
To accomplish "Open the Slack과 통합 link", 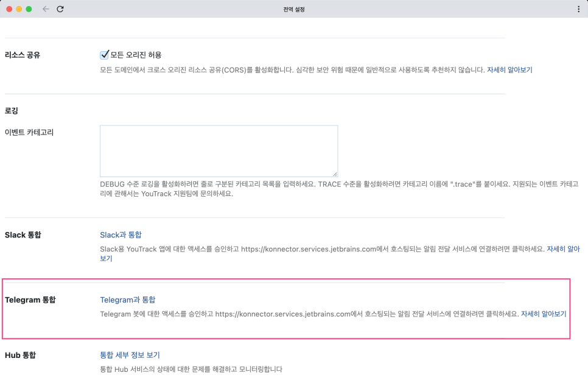I will 121,235.
